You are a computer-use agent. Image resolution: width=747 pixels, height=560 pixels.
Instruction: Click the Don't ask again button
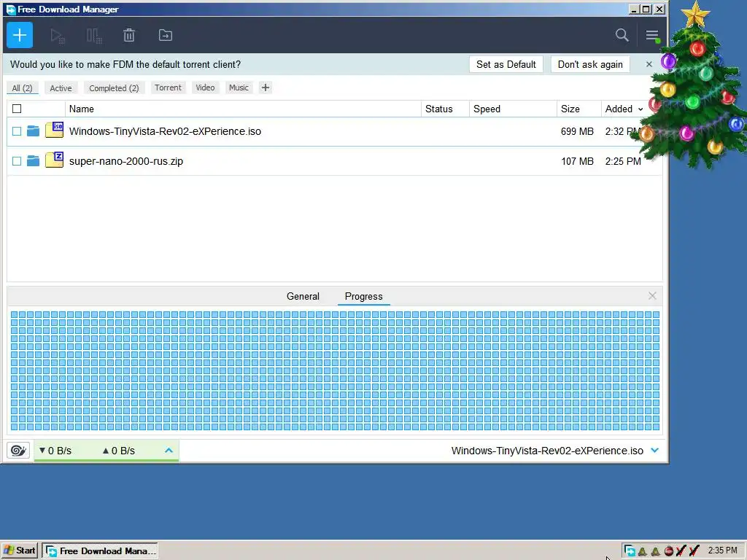click(590, 64)
